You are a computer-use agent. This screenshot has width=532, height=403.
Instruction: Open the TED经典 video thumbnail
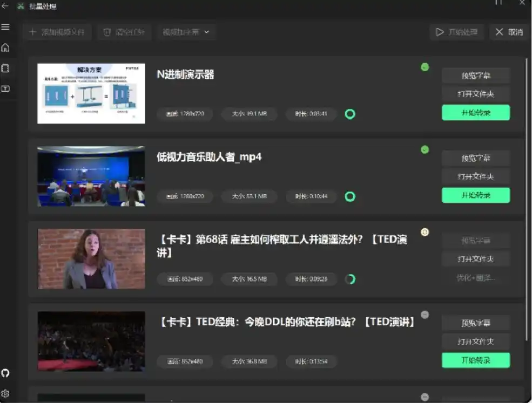[x=91, y=341]
